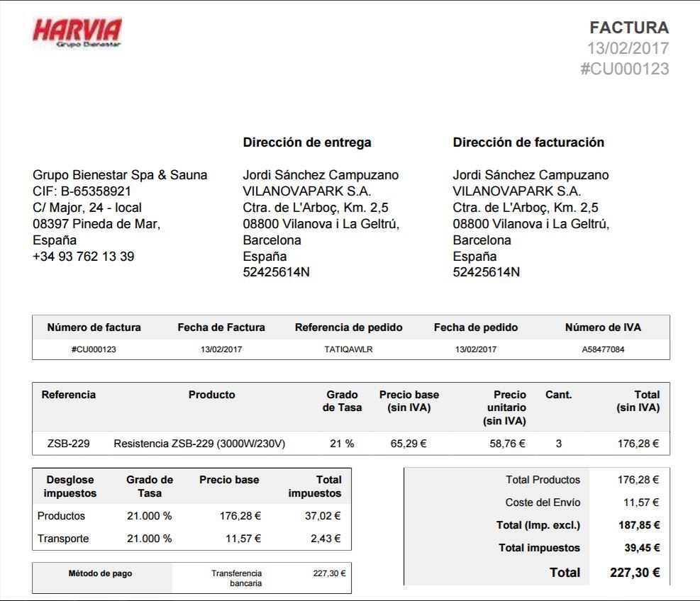Click Jordi Sánchez Campuzano in delivery address
Screen dimensions: 700x601
(x=321, y=175)
